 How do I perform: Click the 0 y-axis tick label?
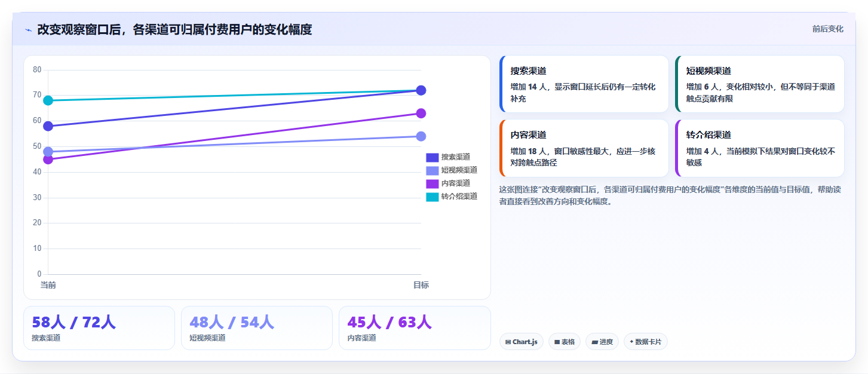coord(39,274)
